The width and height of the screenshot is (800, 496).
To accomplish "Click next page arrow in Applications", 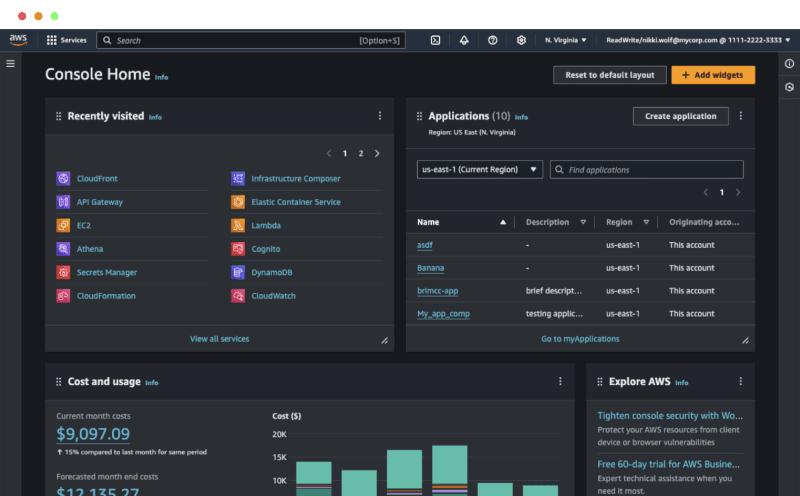I will (738, 192).
